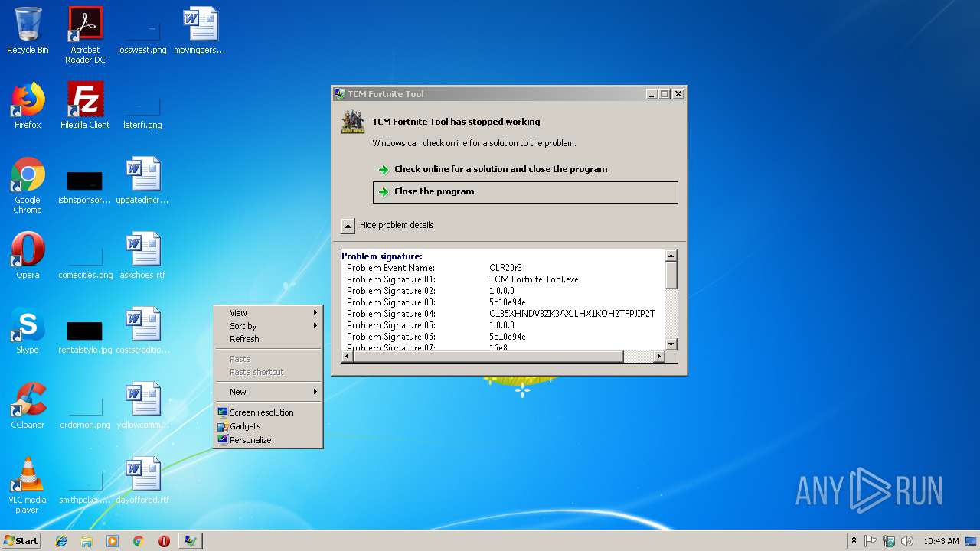Screen dimensions: 980x551
Task: Open the Firefox desktop shortcut
Action: (x=28, y=106)
